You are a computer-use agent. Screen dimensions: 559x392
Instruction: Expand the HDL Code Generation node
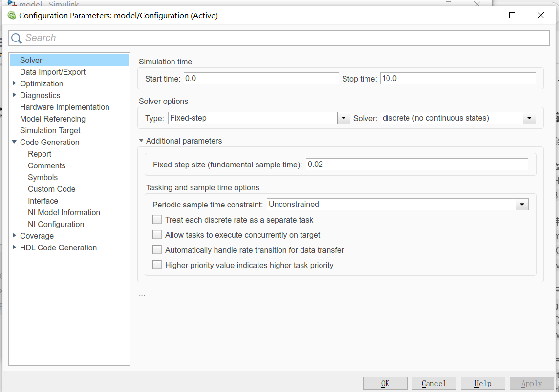(14, 248)
